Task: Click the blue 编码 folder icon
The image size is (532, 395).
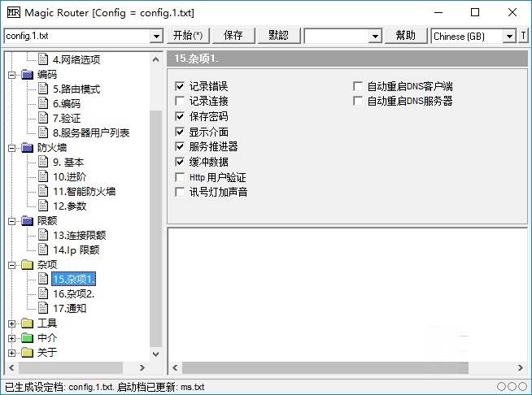Action: click(x=27, y=74)
